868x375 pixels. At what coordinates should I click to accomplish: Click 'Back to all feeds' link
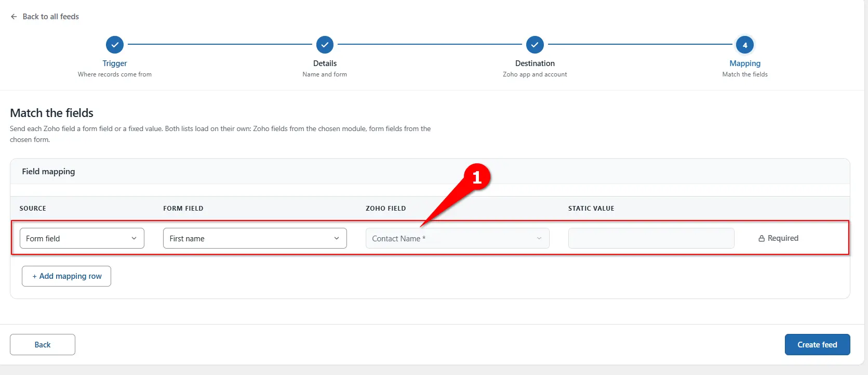(x=51, y=17)
